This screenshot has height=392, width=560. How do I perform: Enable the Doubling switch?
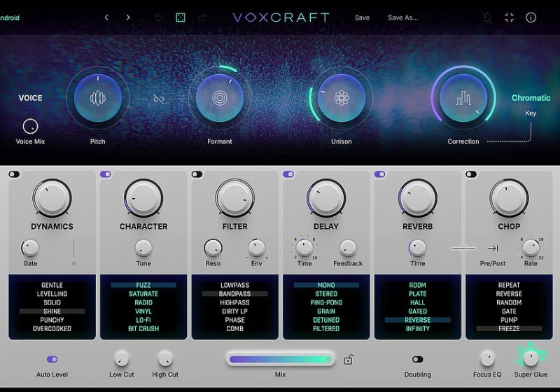(x=417, y=359)
